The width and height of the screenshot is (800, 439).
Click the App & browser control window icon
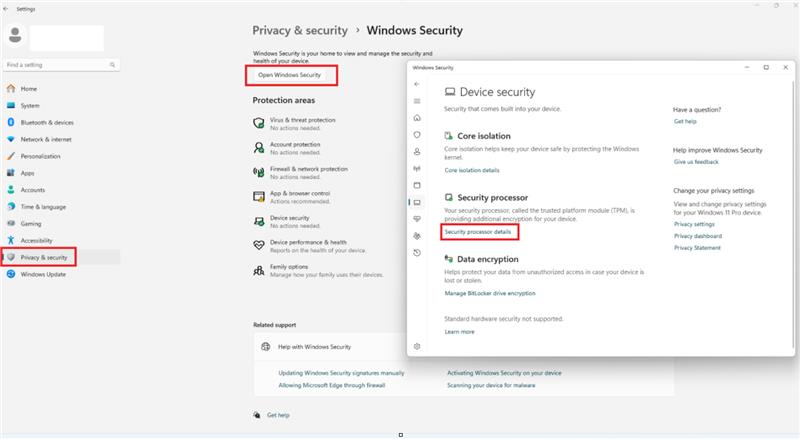coord(259,197)
